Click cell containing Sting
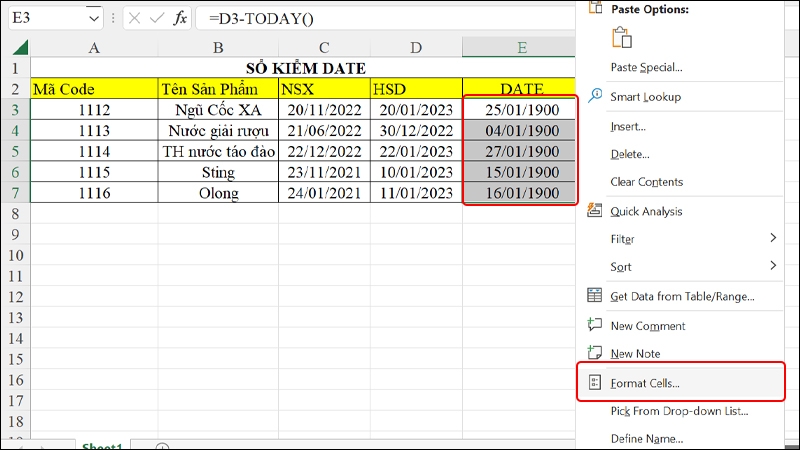This screenshot has width=800, height=450. (x=218, y=172)
